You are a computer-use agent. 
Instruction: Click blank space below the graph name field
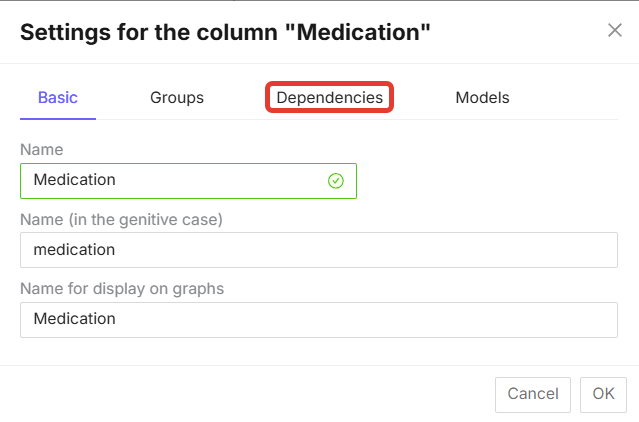(318, 351)
